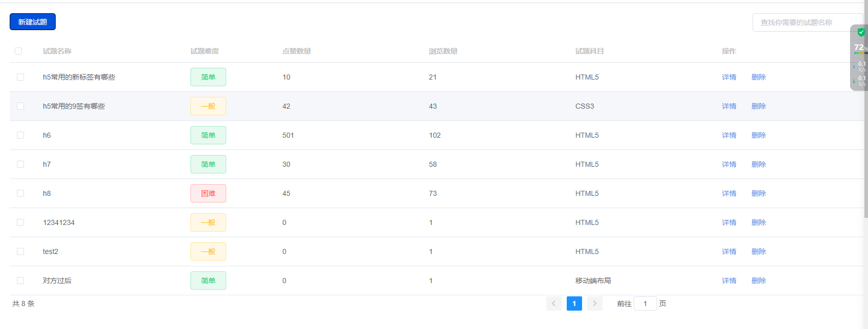Remove the test2 question via 删除
868x329 pixels.
point(758,251)
